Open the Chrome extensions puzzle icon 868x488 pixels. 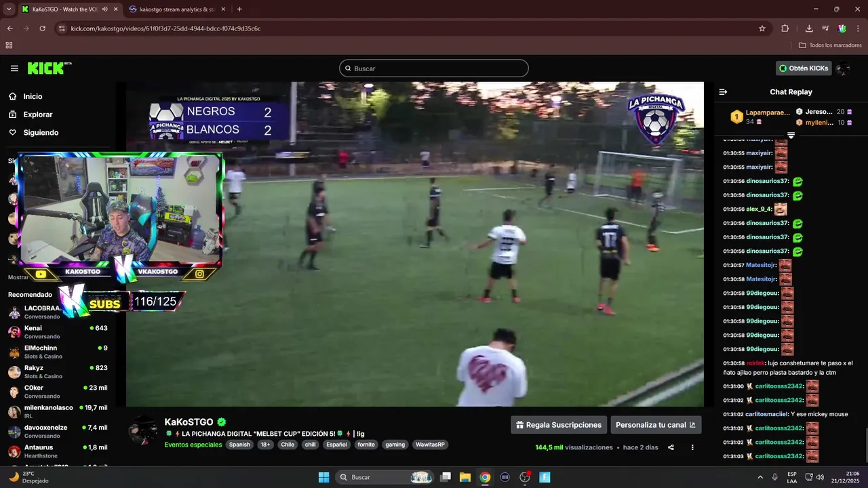coord(785,28)
